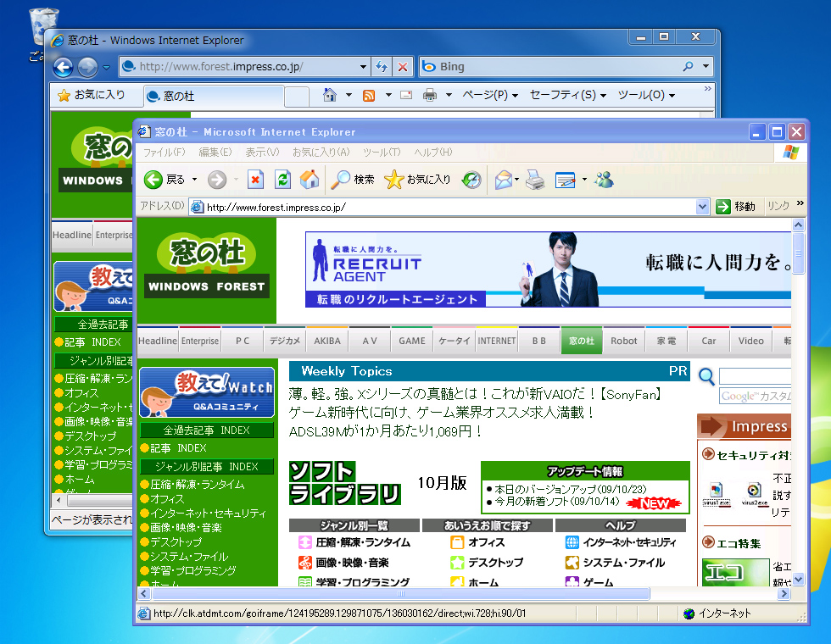Switch to the GAME tab on the site
The image size is (831, 644).
(x=411, y=340)
